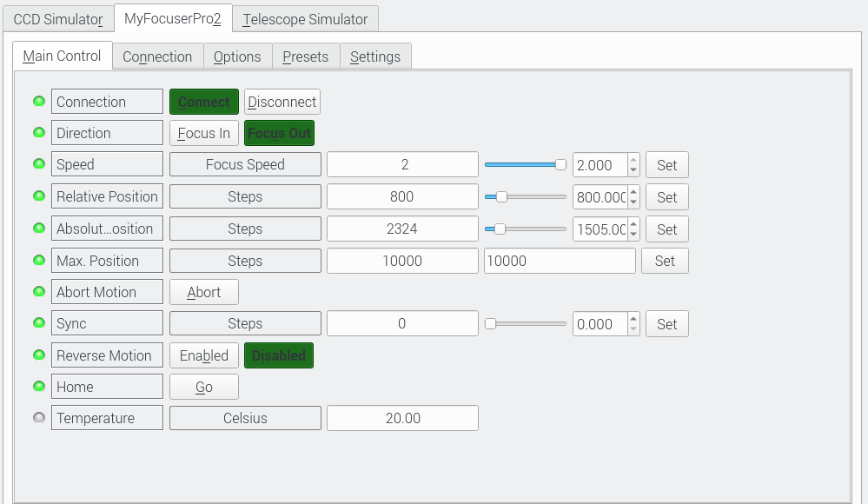868x504 pixels.
Task: Set Reverse Motion to Enabled
Action: tap(203, 355)
